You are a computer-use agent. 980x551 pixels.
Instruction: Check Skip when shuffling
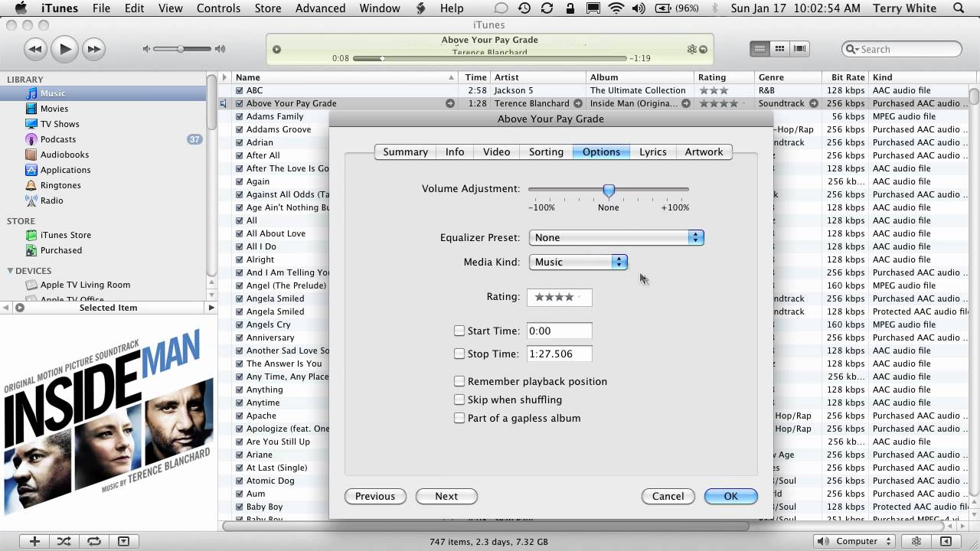[x=459, y=399]
